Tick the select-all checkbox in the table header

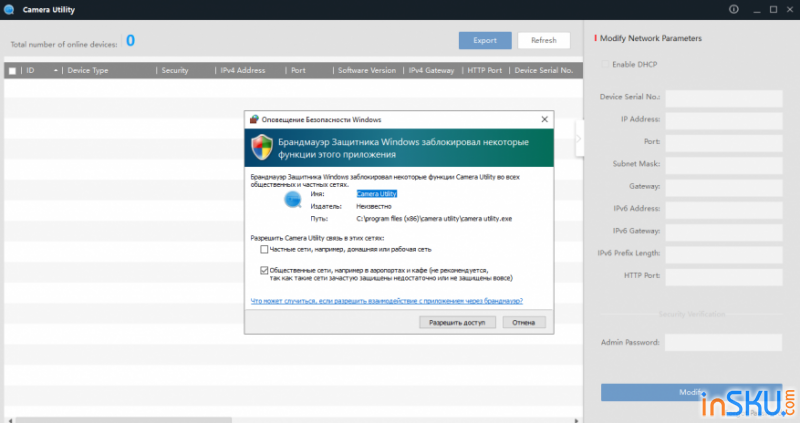12,70
